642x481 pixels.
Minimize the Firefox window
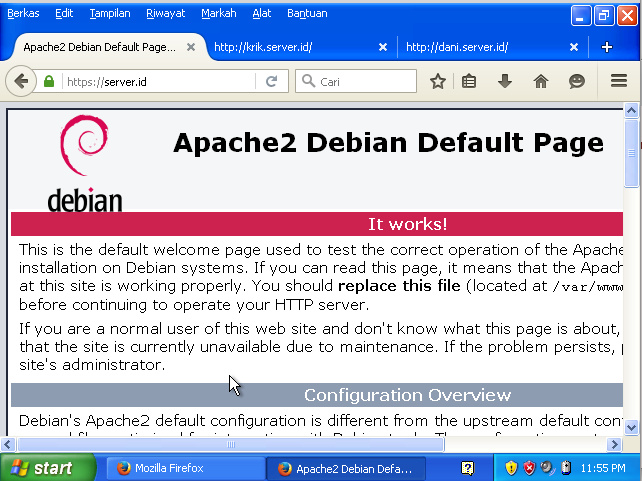point(581,16)
